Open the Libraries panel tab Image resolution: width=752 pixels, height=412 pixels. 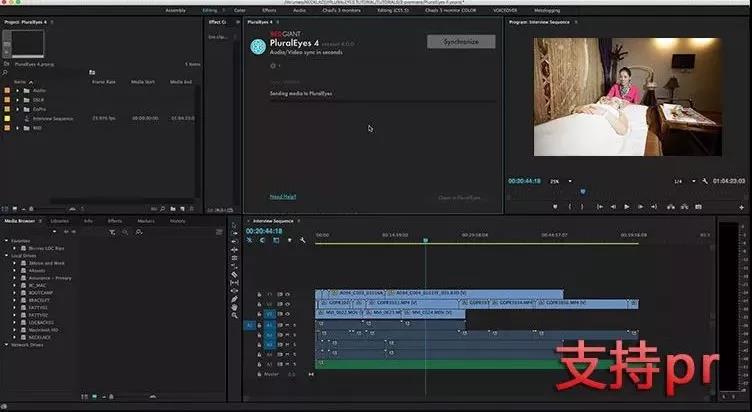click(60, 221)
